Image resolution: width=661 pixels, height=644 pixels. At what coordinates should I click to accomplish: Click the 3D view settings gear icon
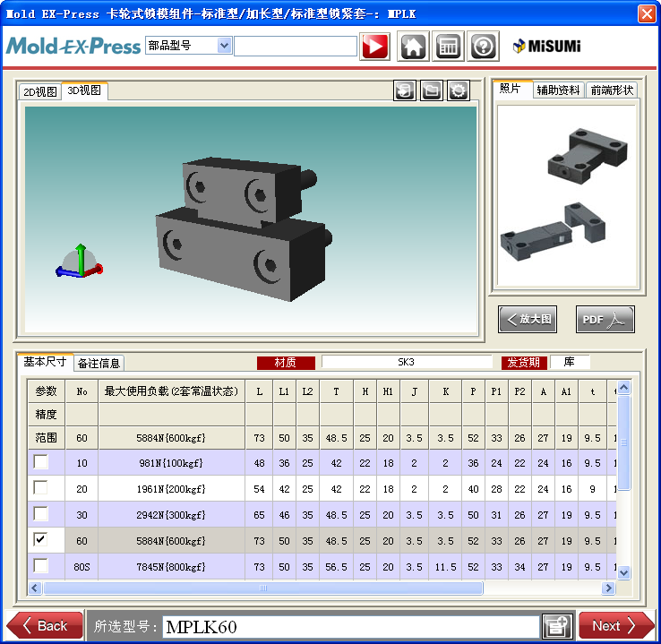click(459, 90)
